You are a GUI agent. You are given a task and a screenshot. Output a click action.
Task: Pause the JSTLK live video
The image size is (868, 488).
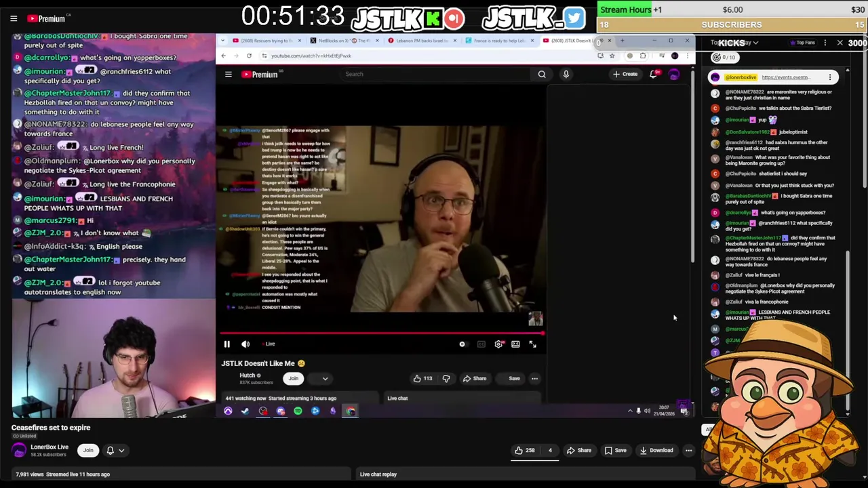226,344
